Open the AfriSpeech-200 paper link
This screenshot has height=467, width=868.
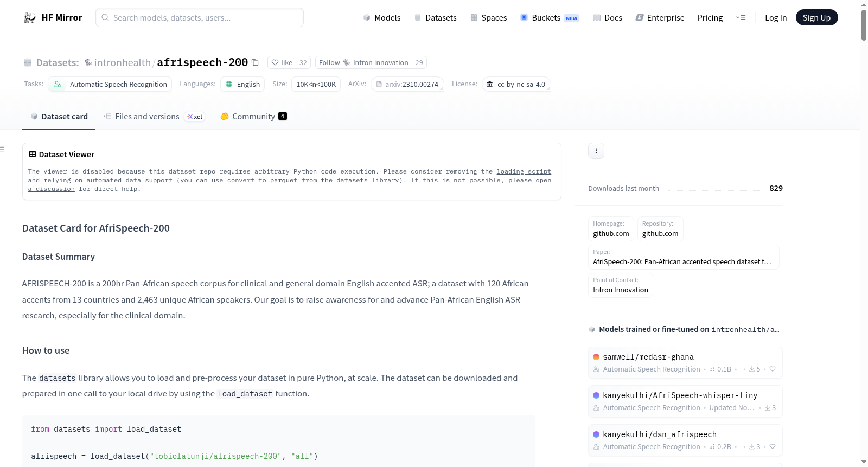[x=684, y=257]
